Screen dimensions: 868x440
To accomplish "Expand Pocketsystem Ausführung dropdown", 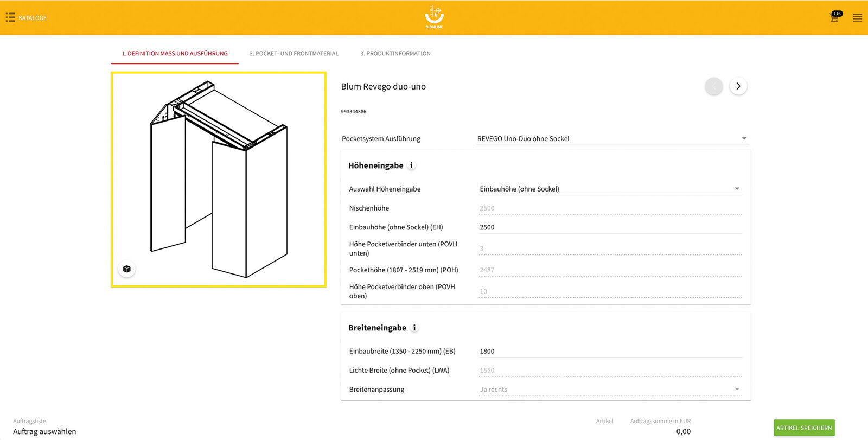I will point(612,139).
